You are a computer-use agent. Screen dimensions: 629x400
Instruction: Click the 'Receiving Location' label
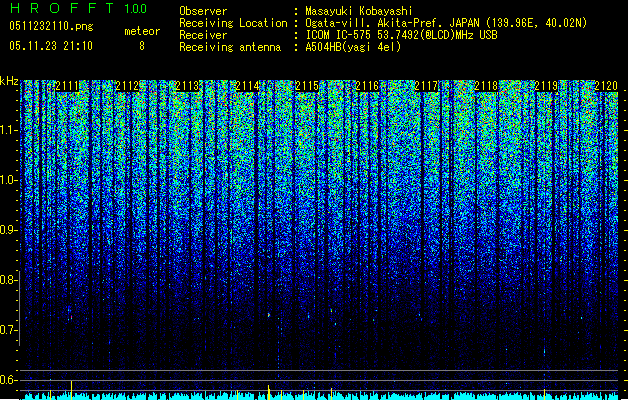(x=233, y=23)
